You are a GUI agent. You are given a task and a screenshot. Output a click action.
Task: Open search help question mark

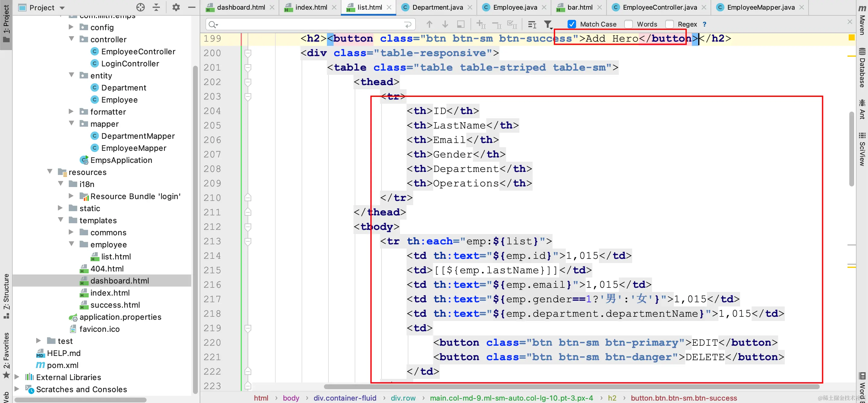click(704, 24)
